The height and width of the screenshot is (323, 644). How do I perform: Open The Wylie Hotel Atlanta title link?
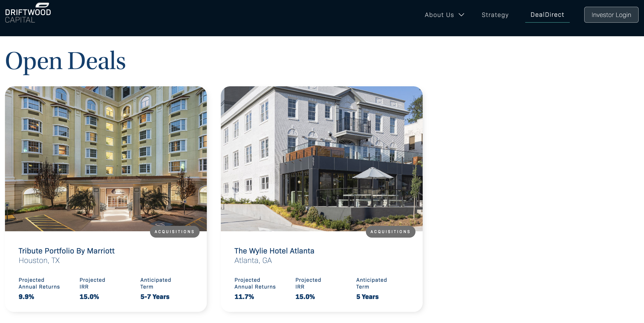pos(274,251)
